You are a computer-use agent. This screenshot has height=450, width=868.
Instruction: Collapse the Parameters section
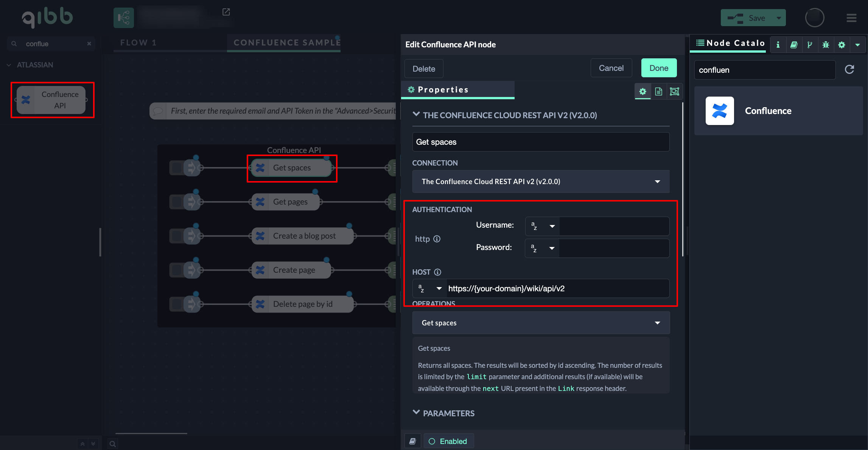click(416, 413)
